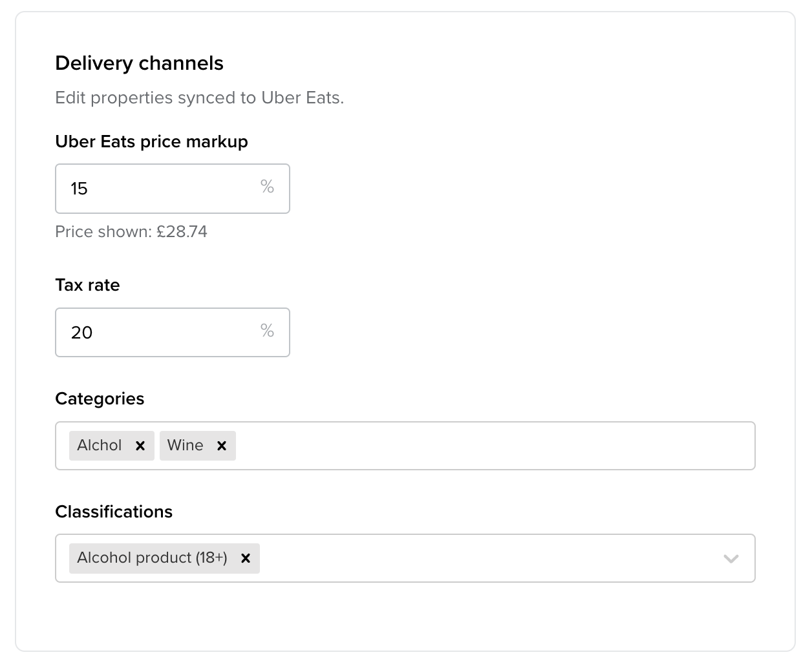Click the Uber Eats price markup label
The image size is (812, 668).
(x=151, y=141)
